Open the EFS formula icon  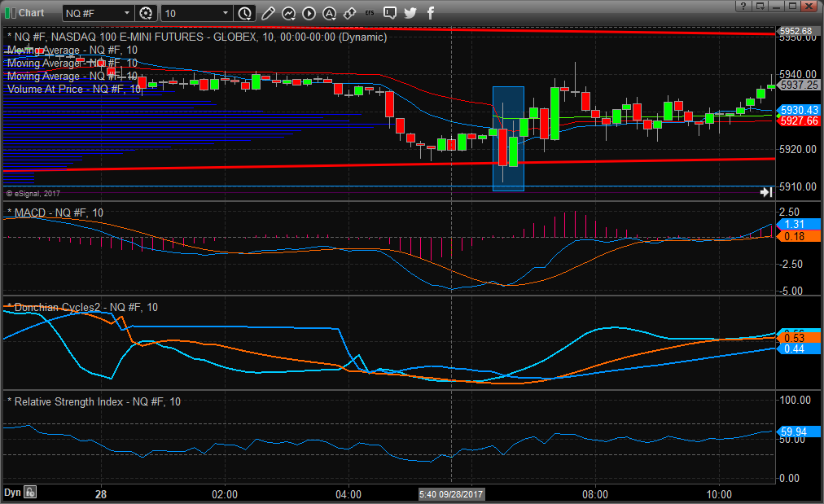pyautogui.click(x=370, y=13)
